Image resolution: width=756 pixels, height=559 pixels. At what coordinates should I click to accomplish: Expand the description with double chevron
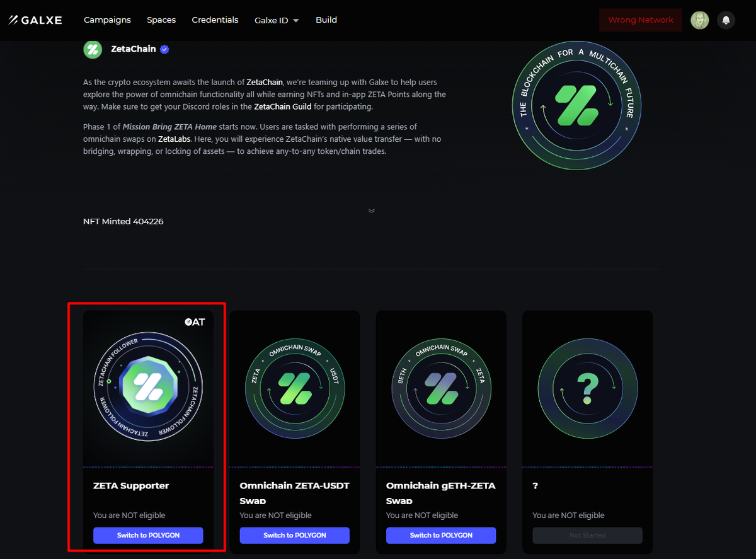pos(372,210)
